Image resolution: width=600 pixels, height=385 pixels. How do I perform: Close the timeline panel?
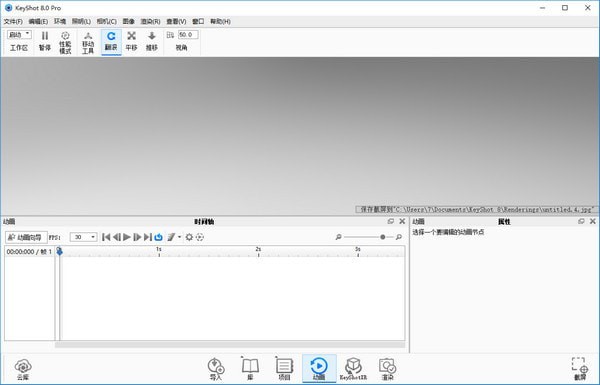[402, 221]
